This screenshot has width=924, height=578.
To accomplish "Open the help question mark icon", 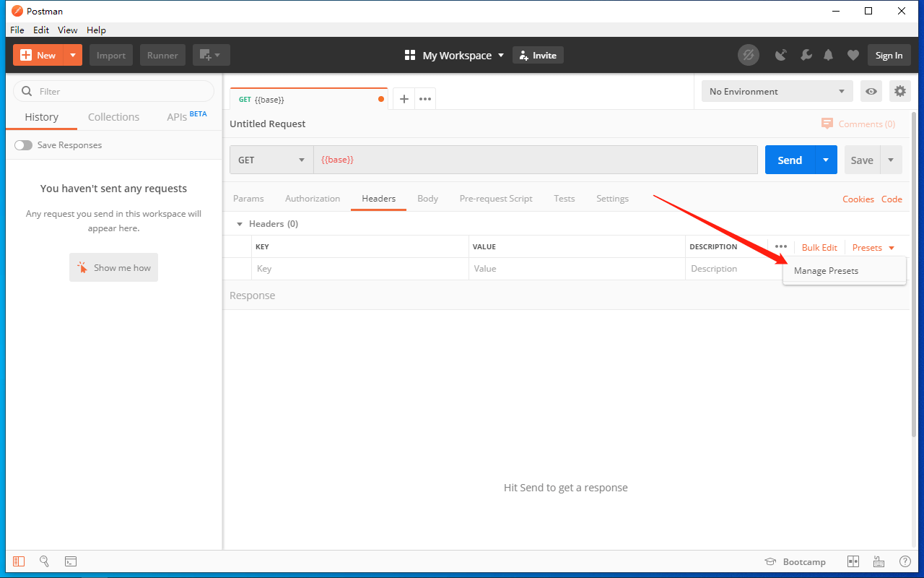I will click(x=905, y=561).
